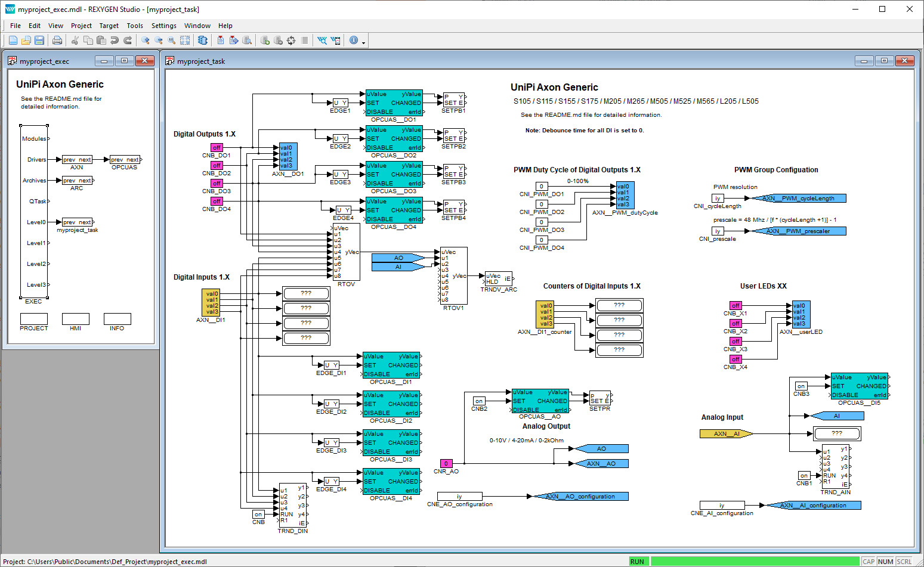
Task: Cut selection with the scissors icon
Action: click(75, 41)
